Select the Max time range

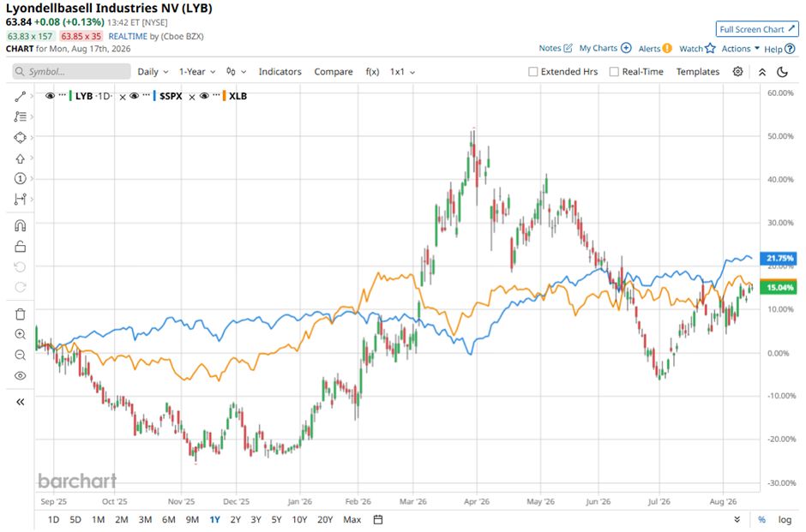click(x=352, y=520)
